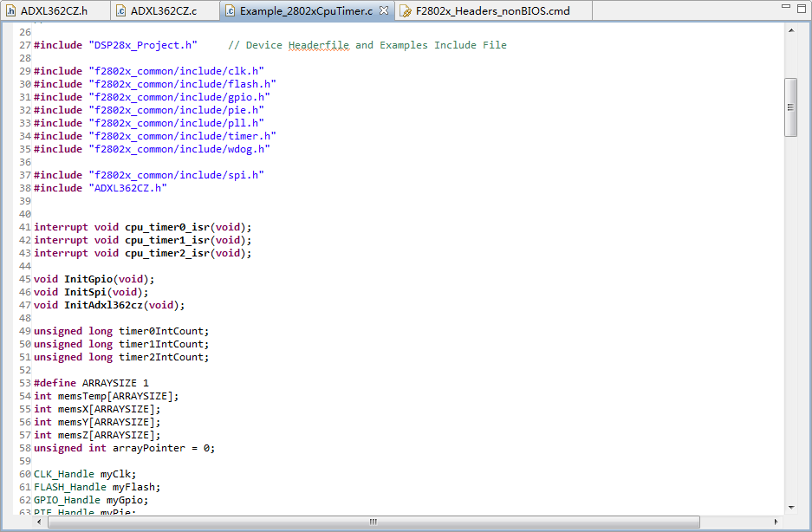Click the arrayPointer variable
Screen dimensions: 812x532
149,448
